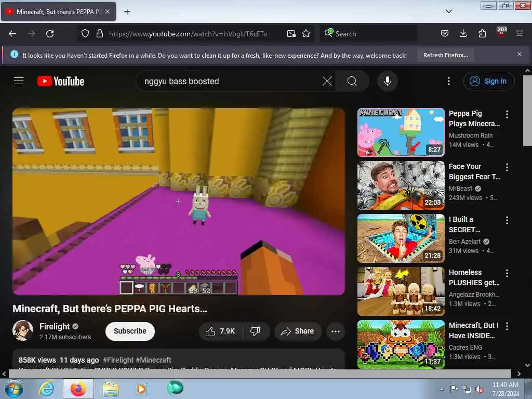Click the forward navigation arrow

tap(31, 34)
